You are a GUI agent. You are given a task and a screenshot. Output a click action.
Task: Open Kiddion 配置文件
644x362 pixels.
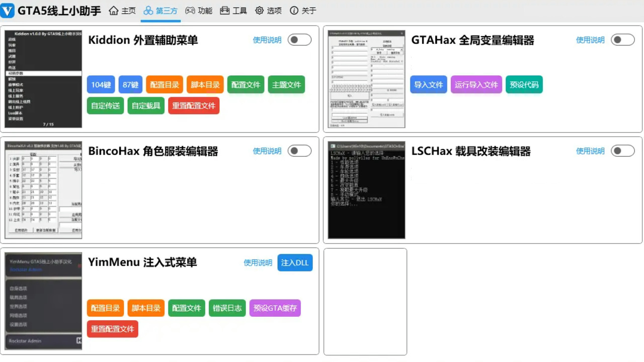[246, 84]
